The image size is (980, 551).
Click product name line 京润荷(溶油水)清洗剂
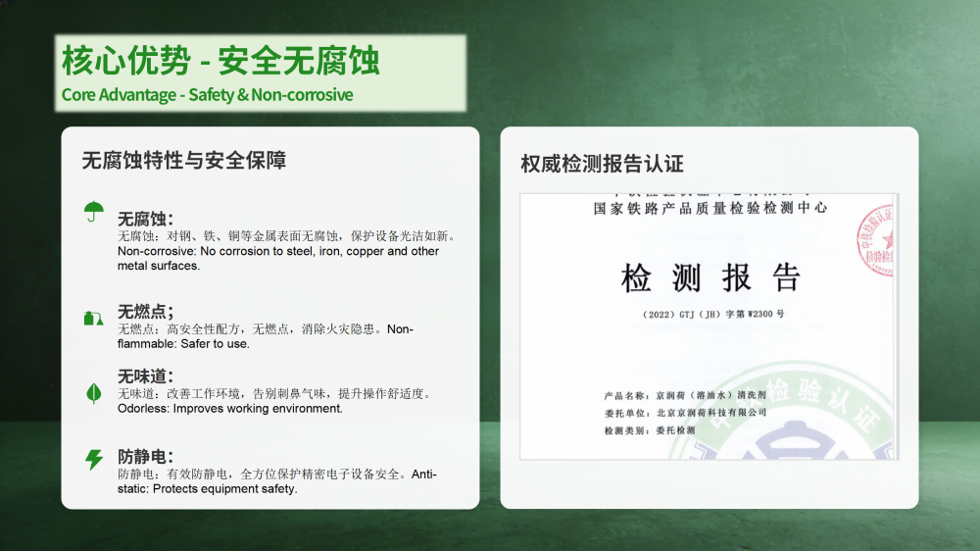click(710, 395)
